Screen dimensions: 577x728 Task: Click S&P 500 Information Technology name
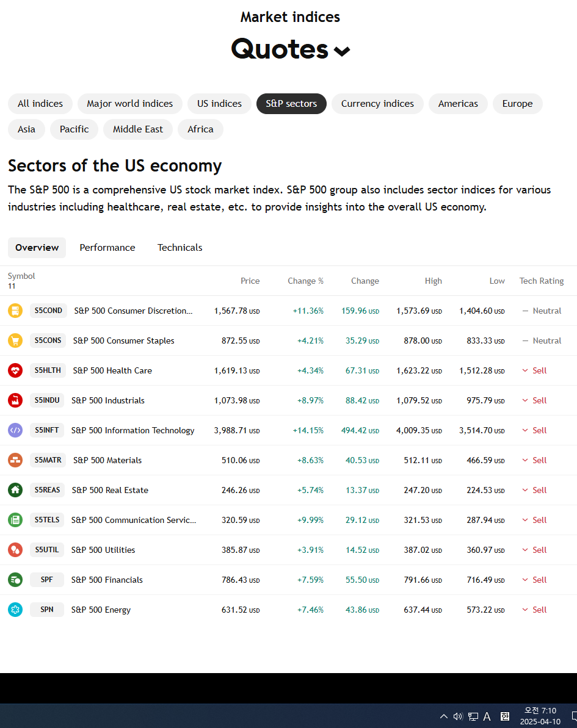133,430
